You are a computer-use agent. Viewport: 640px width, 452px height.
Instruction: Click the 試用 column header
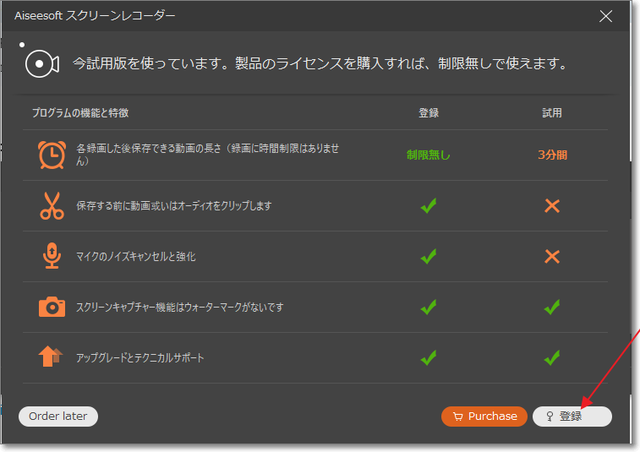pos(552,113)
